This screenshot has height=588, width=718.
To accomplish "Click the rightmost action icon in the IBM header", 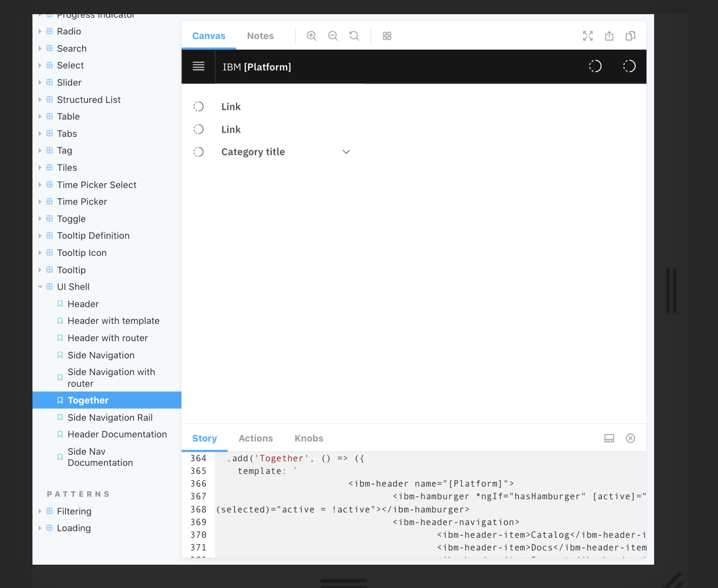I will click(629, 66).
